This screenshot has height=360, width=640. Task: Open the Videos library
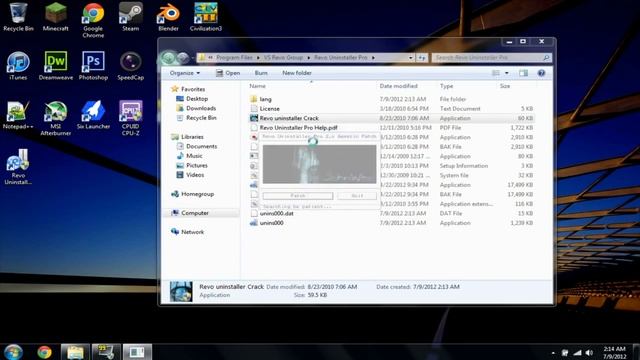(195, 175)
